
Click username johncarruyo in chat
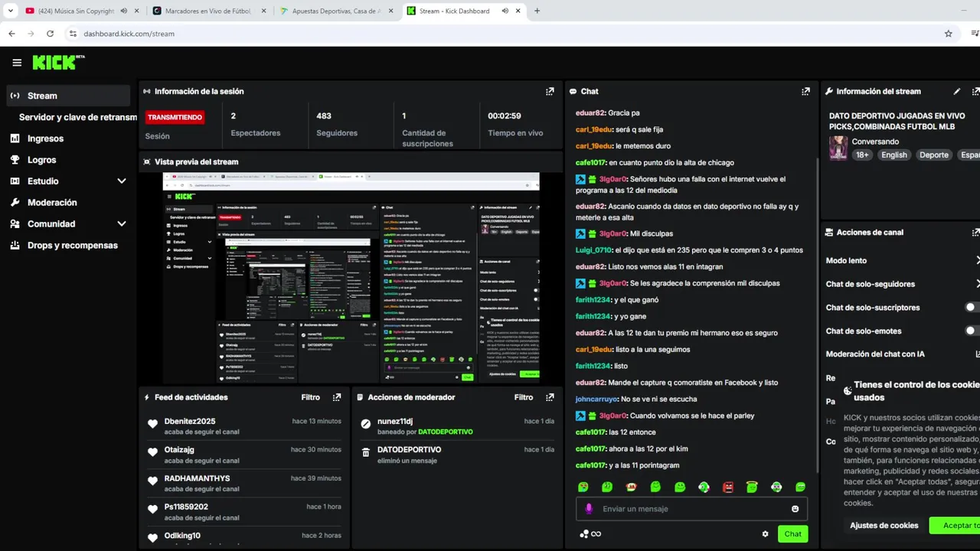596,399
